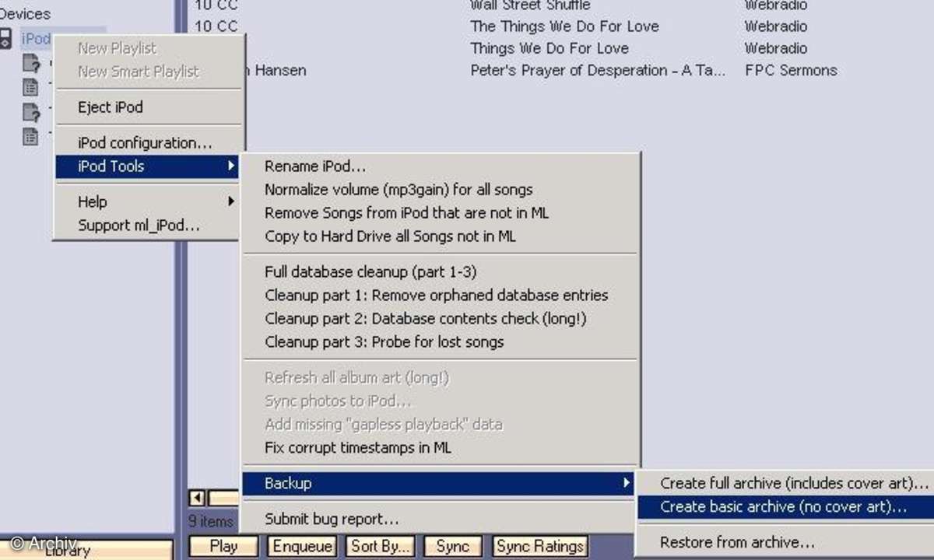Click the greyed New Playlist entry
Screen dimensions: 934x560
point(117,48)
